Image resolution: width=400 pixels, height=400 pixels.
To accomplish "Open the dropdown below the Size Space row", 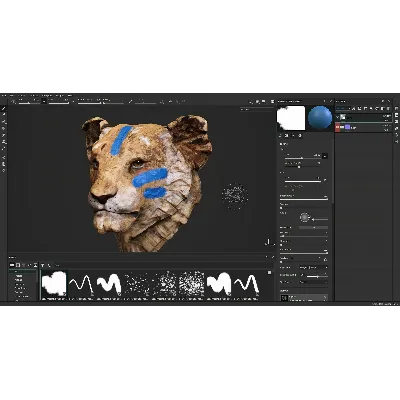I will tap(313, 282).
